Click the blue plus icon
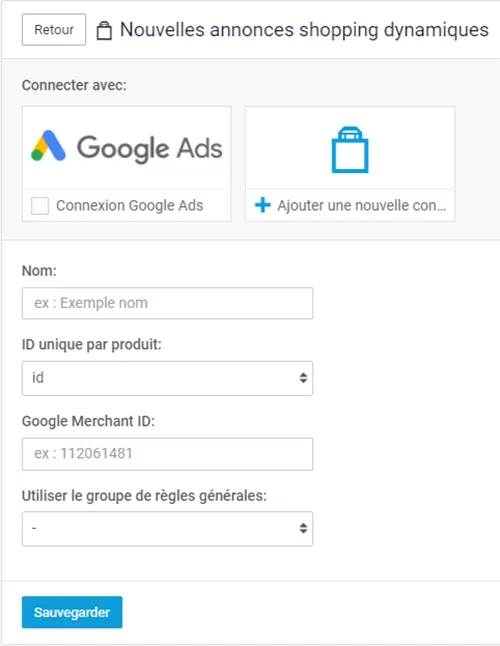 click(x=263, y=205)
